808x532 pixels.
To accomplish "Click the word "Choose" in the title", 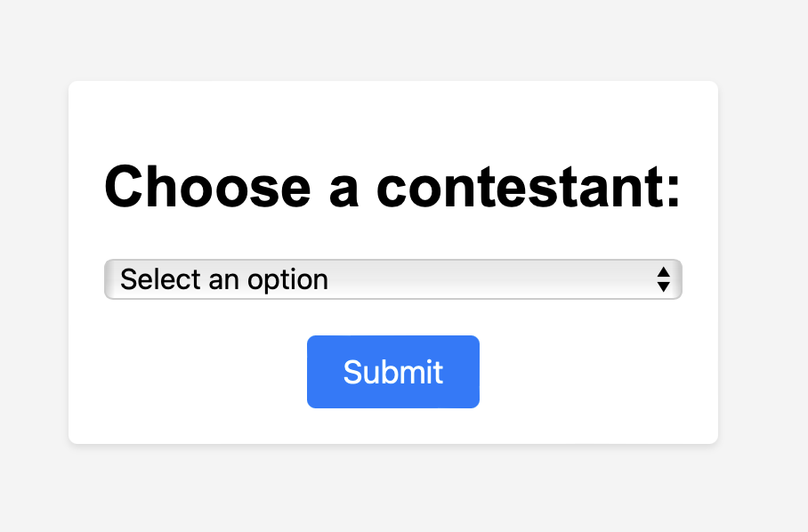I will click(x=207, y=187).
